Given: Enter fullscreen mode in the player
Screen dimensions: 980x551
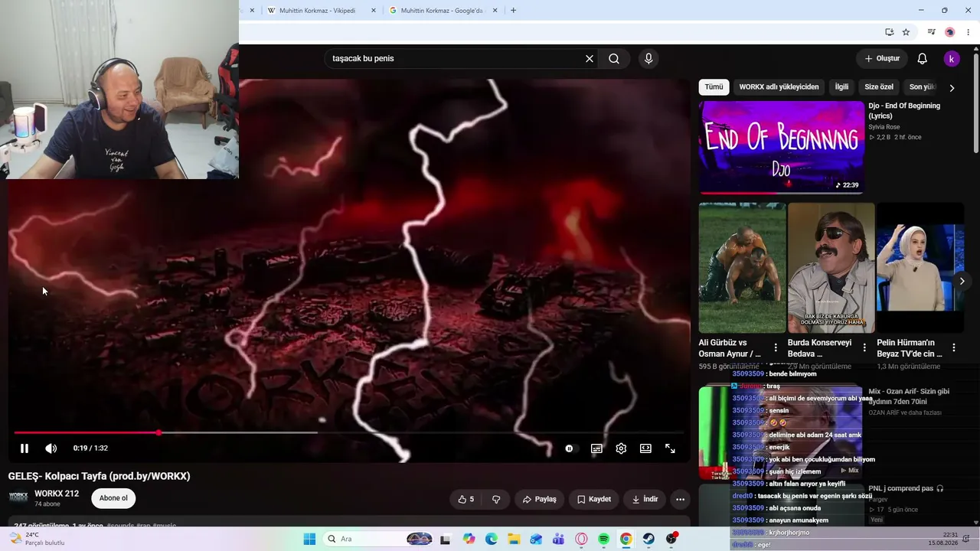Looking at the screenshot, I should 670,448.
